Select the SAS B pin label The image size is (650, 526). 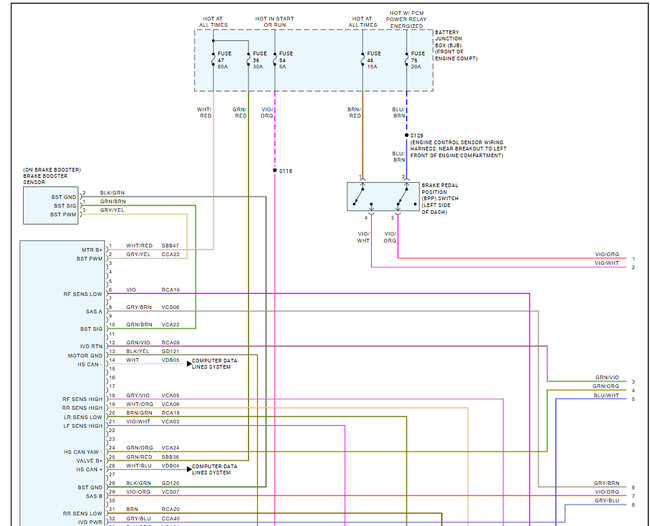coord(94,496)
